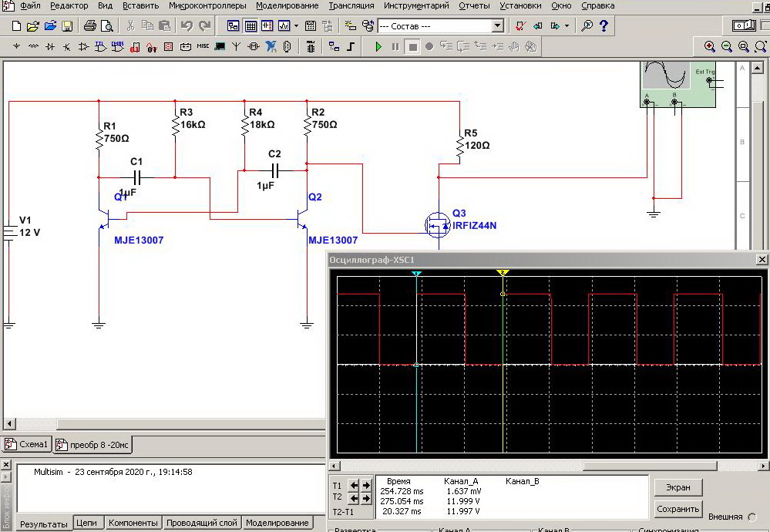Click the Zoom In magnifier icon
Viewport: 770px width, 532px height.
[710, 46]
